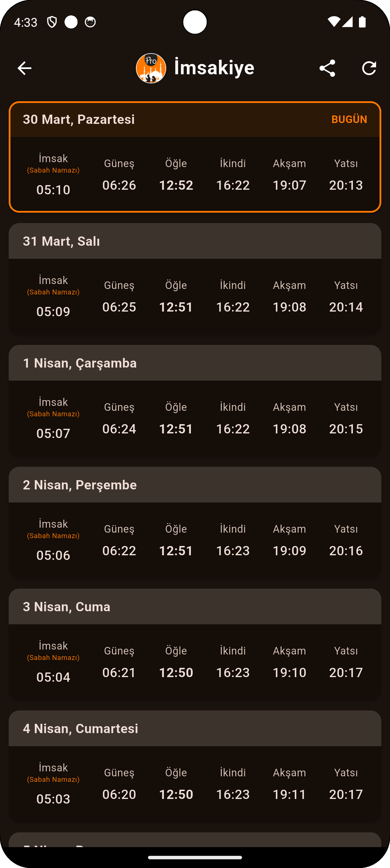Tap the 3 Nisan Öğle time 12:50
The image size is (390, 868).
[176, 672]
